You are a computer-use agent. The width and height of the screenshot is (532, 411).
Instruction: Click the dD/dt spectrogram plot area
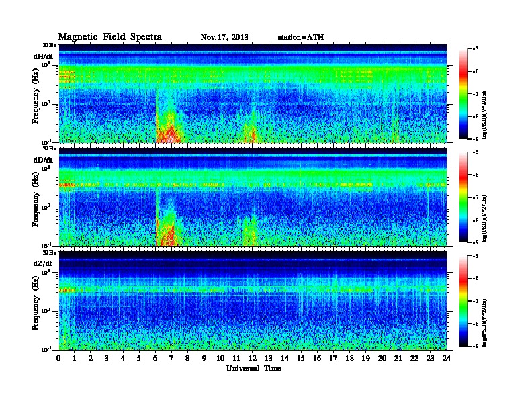[x=253, y=197]
